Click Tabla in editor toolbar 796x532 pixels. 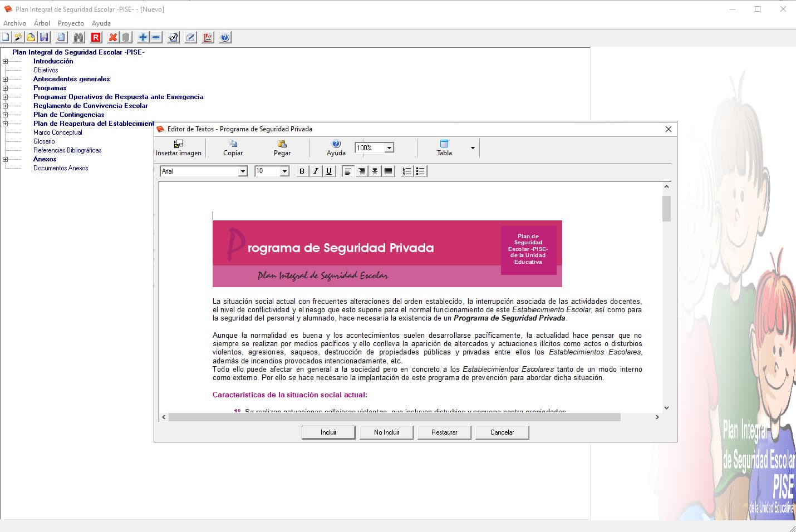444,148
